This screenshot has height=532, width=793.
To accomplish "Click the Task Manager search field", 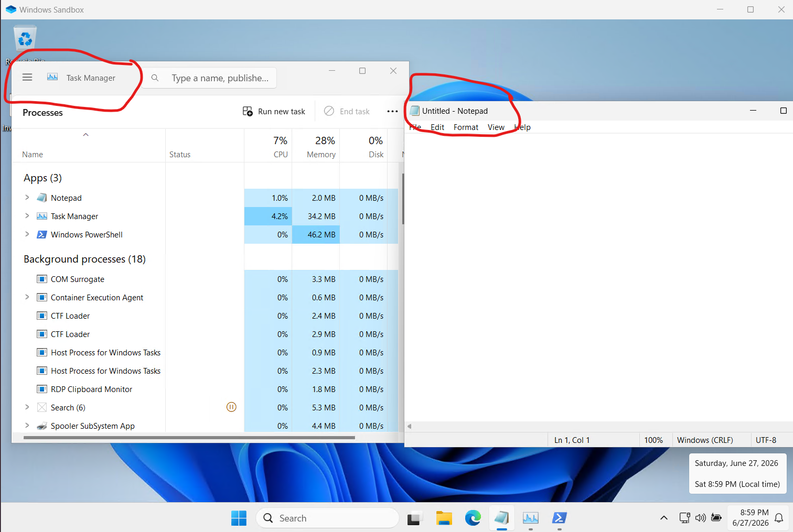I will 210,78.
